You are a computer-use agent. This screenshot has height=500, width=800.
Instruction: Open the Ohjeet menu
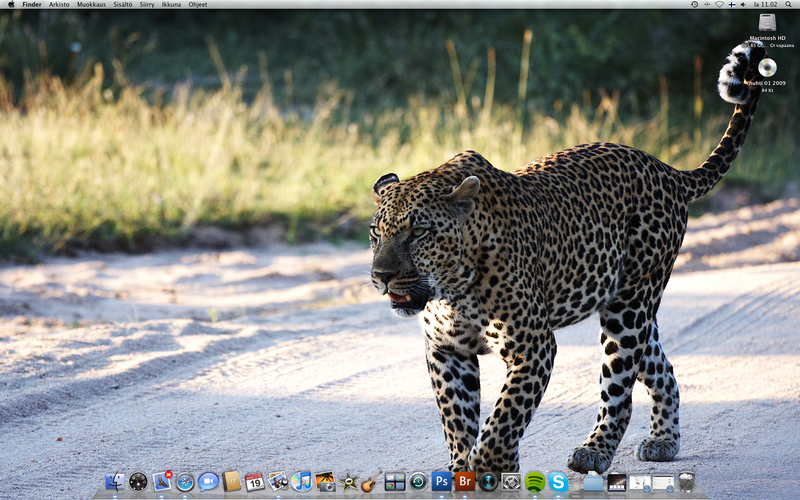pos(198,4)
